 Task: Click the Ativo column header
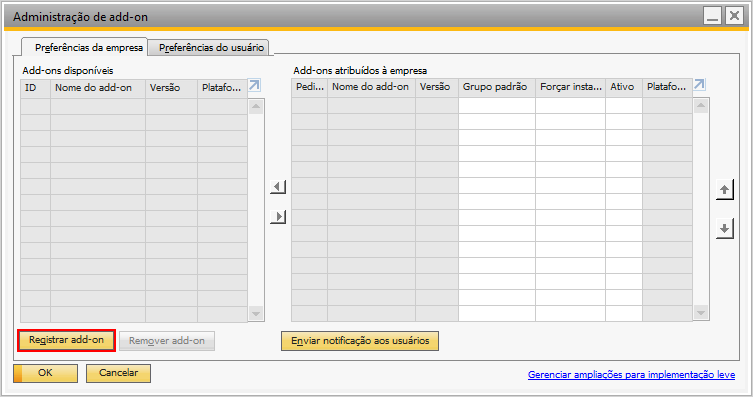[x=624, y=87]
